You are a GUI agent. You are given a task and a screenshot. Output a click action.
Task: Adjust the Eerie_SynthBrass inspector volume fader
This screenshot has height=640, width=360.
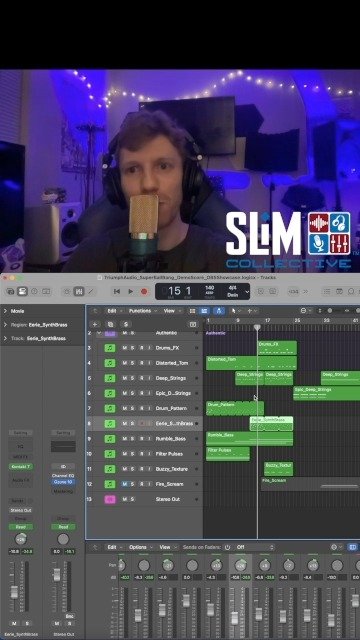pyautogui.click(x=14, y=592)
